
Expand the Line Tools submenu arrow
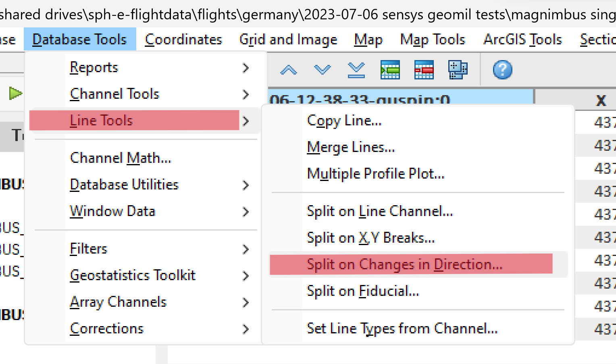(246, 121)
